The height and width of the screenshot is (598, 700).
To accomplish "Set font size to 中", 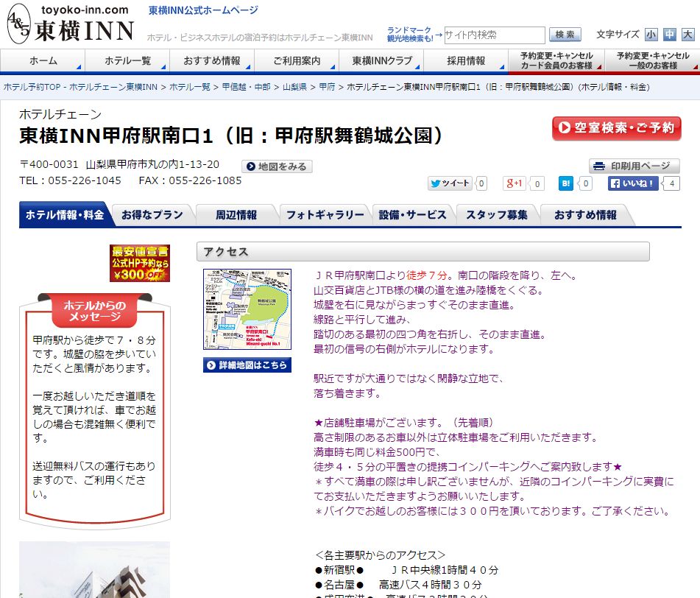I will pos(669,35).
